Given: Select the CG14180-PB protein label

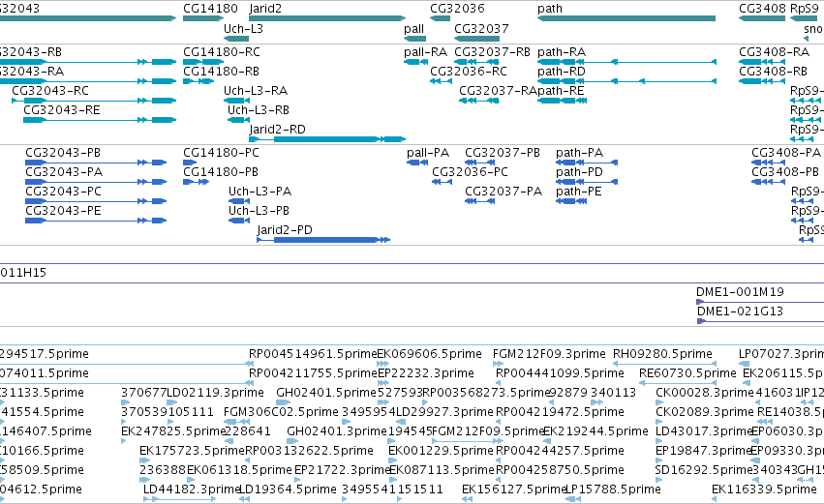Looking at the screenshot, I should tap(220, 172).
